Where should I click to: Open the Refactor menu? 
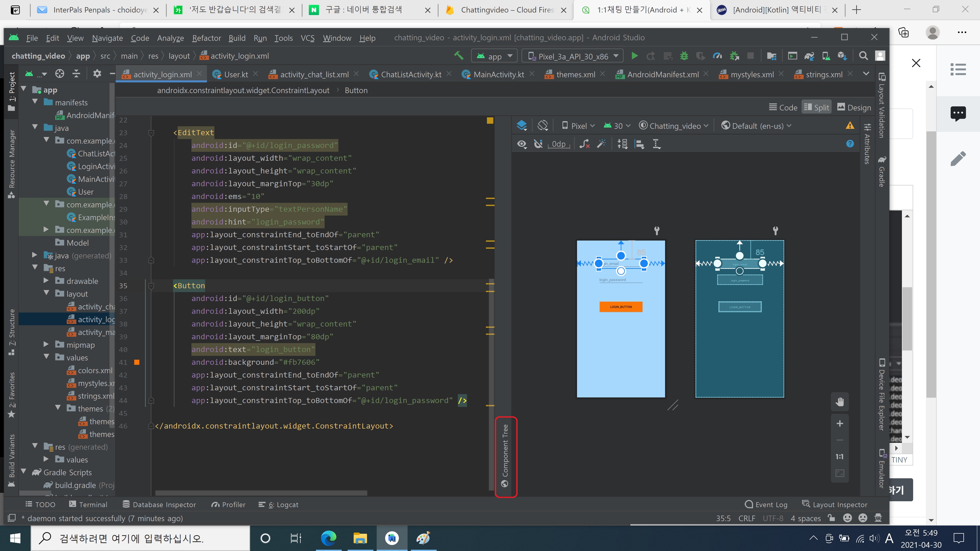point(206,38)
